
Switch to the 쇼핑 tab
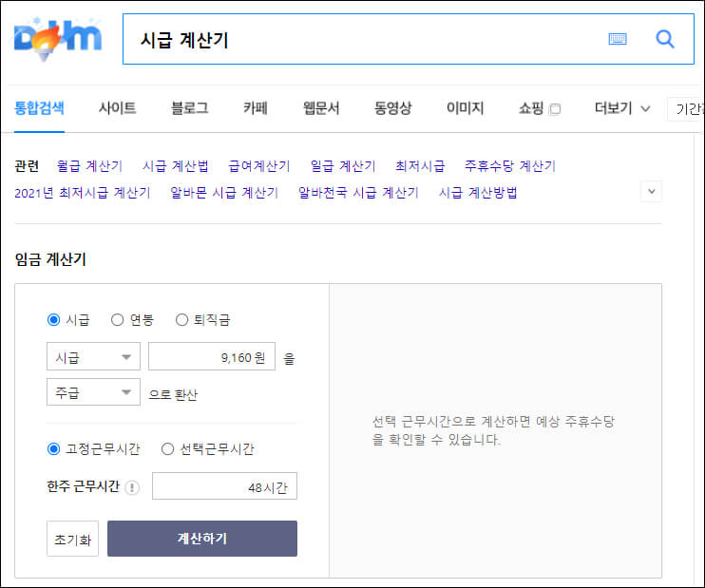pos(531,108)
